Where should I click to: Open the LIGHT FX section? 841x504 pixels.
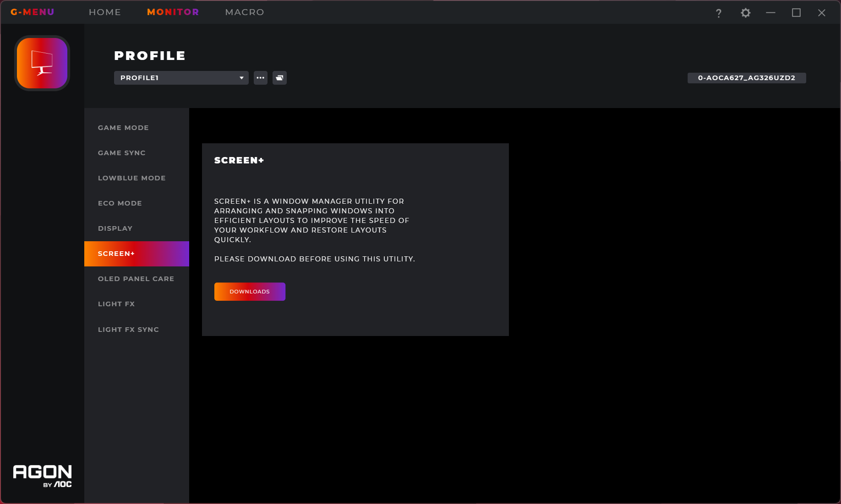click(x=137, y=304)
